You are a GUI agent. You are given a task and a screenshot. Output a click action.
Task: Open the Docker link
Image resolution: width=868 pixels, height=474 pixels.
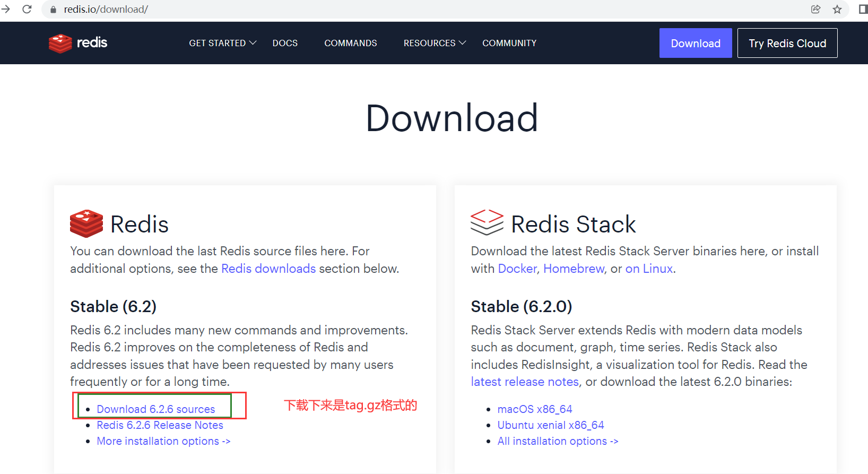coord(517,269)
